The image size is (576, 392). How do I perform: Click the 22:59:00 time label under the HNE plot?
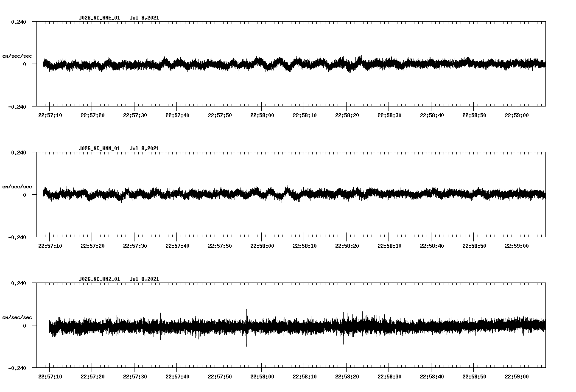pos(517,115)
